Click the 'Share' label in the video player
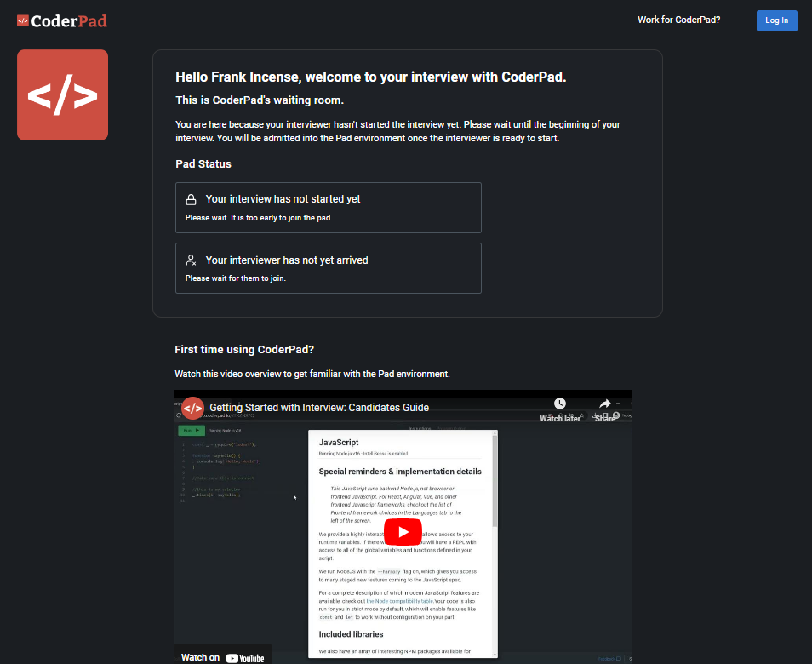The width and height of the screenshot is (812, 664). [604, 418]
